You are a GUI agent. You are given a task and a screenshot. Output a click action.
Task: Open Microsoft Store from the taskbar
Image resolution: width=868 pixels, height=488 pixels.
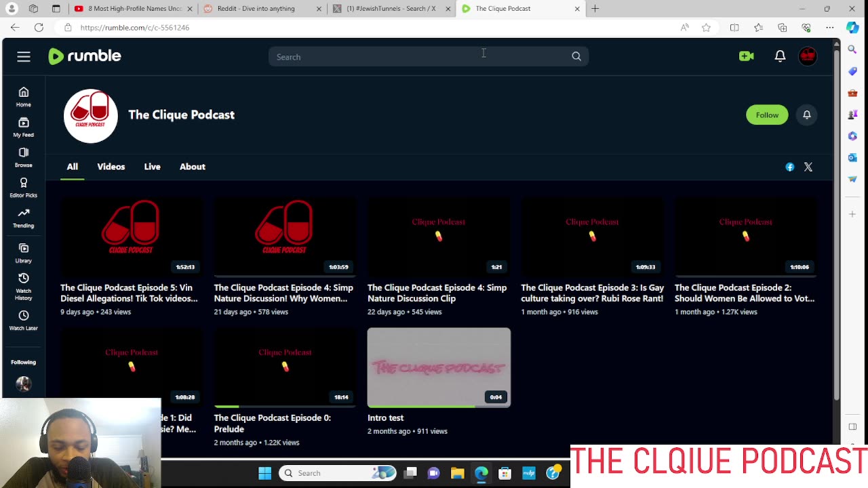tap(505, 473)
